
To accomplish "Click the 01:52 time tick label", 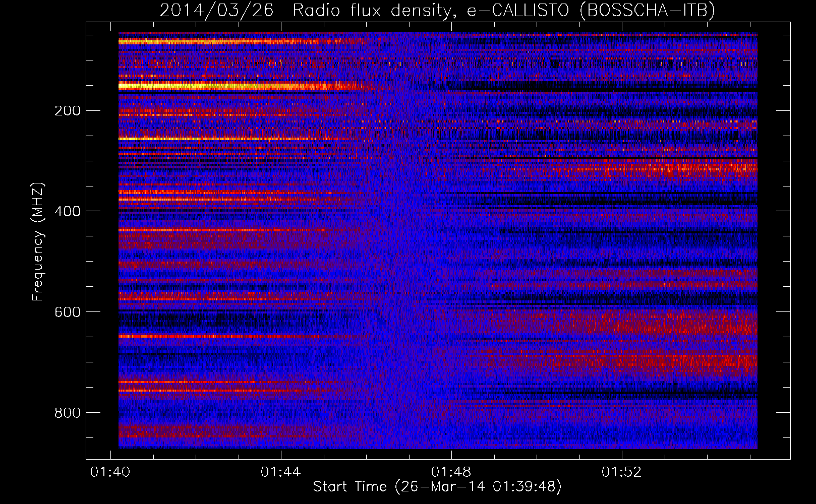I will click(x=621, y=472).
